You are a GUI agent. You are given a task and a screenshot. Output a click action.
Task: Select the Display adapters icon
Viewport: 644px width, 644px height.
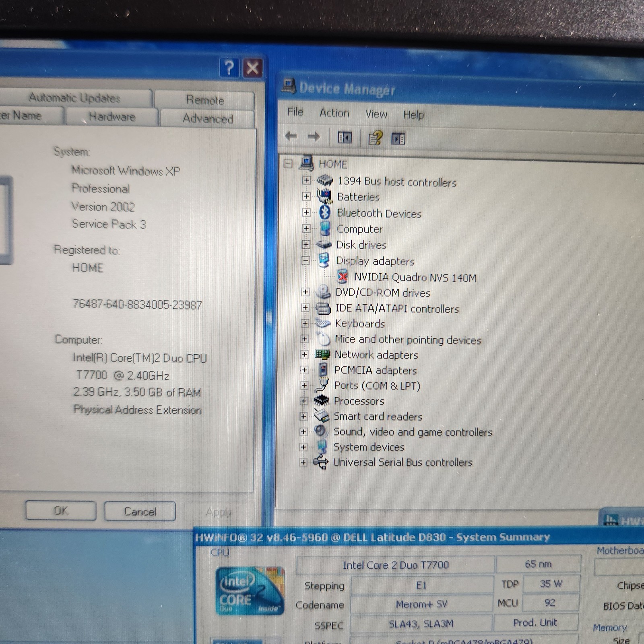tap(324, 260)
